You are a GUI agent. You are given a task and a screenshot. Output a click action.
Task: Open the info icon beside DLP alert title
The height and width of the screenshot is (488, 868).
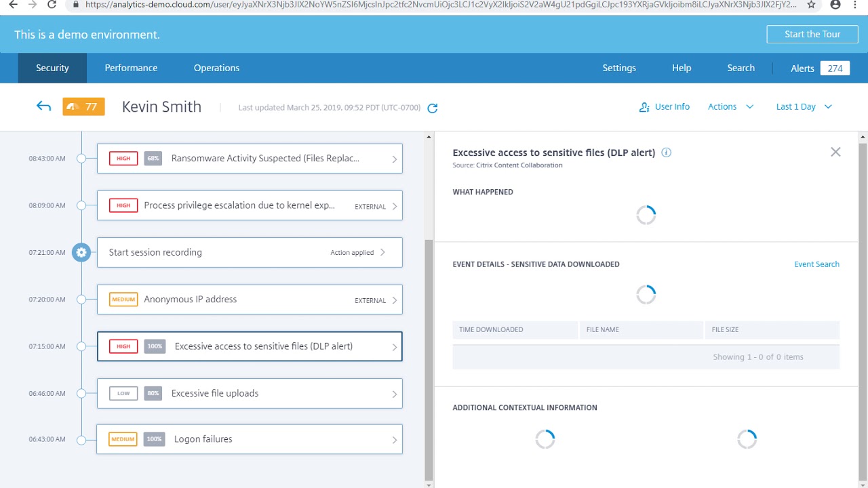click(666, 152)
